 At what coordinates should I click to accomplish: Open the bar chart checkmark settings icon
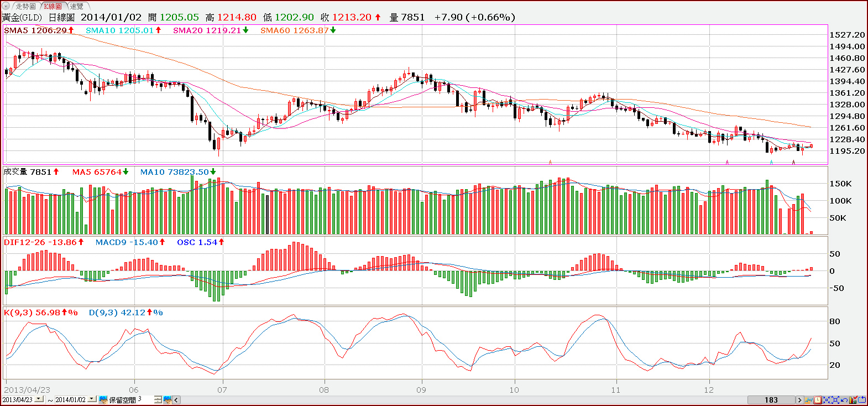pos(853,400)
